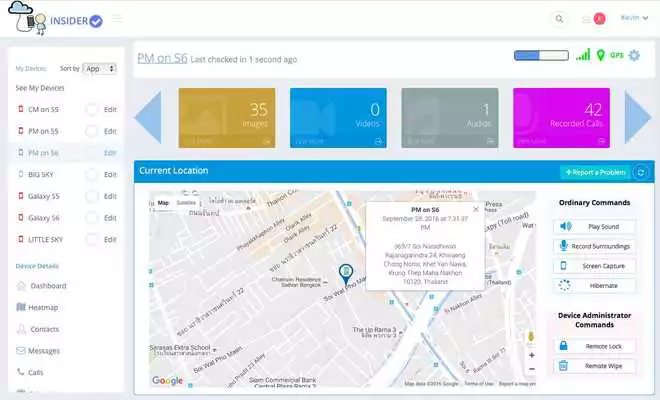Open the 42 Recorded Calls card
Screen dimensions: 660x400
click(562, 118)
